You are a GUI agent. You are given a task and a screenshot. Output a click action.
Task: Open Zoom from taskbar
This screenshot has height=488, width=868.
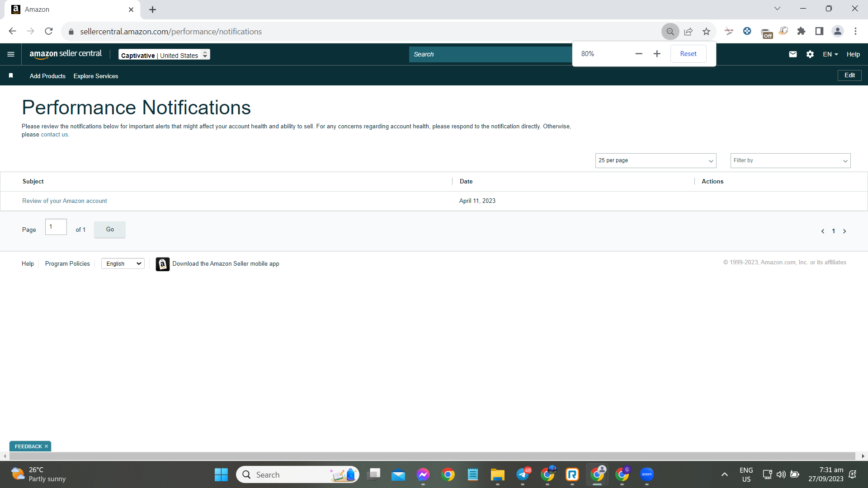(x=647, y=474)
